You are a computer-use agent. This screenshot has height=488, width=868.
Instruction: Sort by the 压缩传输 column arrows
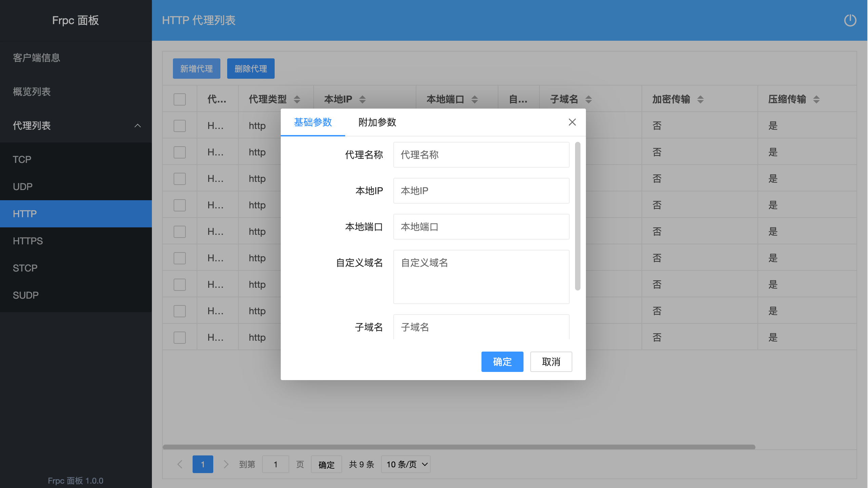pos(816,99)
